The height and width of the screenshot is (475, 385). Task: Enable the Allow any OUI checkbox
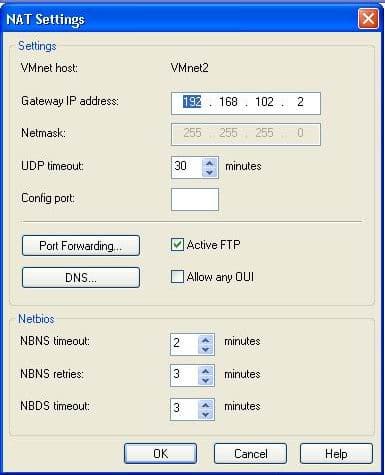[x=177, y=277]
